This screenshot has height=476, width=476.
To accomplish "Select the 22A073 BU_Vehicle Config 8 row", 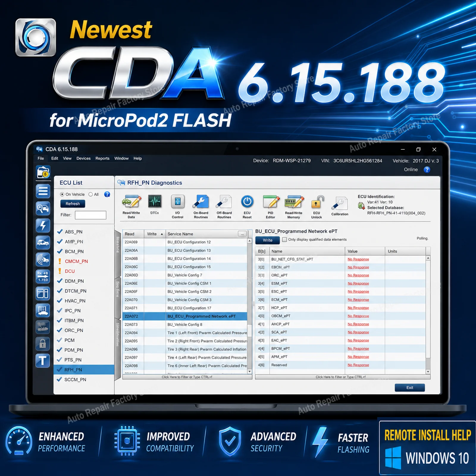I will 185,325.
